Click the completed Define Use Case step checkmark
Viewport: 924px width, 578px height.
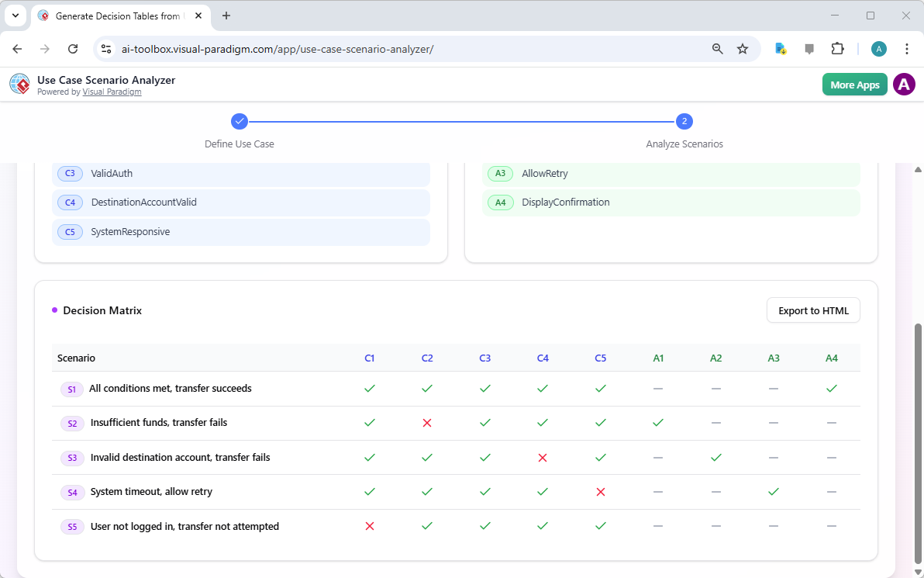coord(239,121)
